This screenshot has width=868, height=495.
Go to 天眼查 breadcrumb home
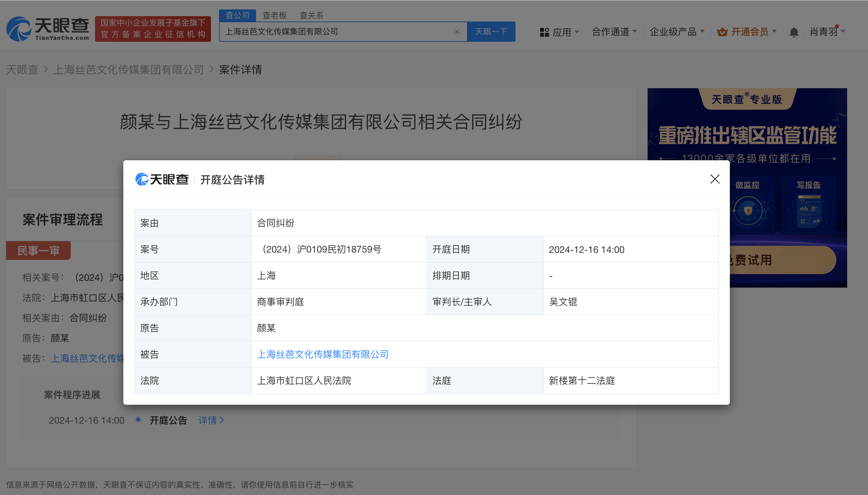tap(22, 69)
